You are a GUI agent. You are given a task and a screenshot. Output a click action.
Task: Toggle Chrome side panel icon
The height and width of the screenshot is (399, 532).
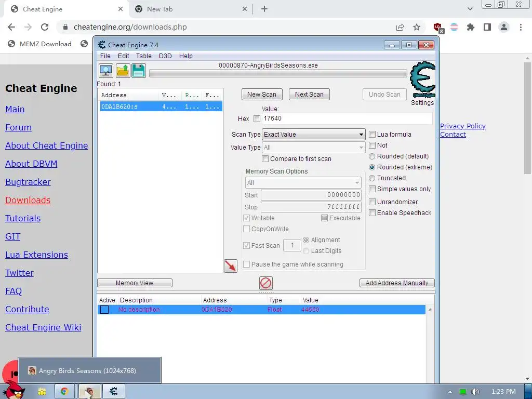coord(487,27)
